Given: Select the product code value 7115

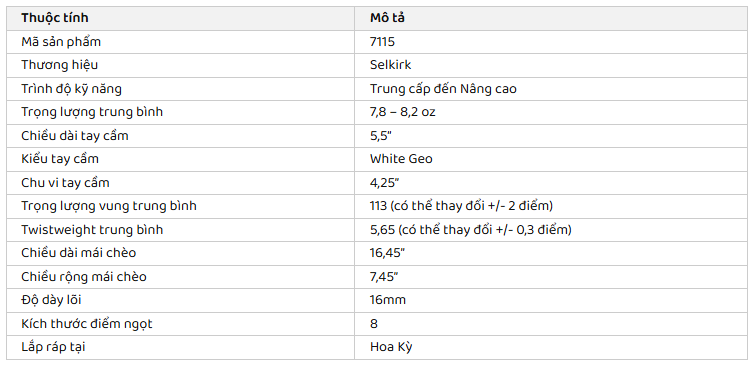Looking at the screenshot, I should [382, 42].
